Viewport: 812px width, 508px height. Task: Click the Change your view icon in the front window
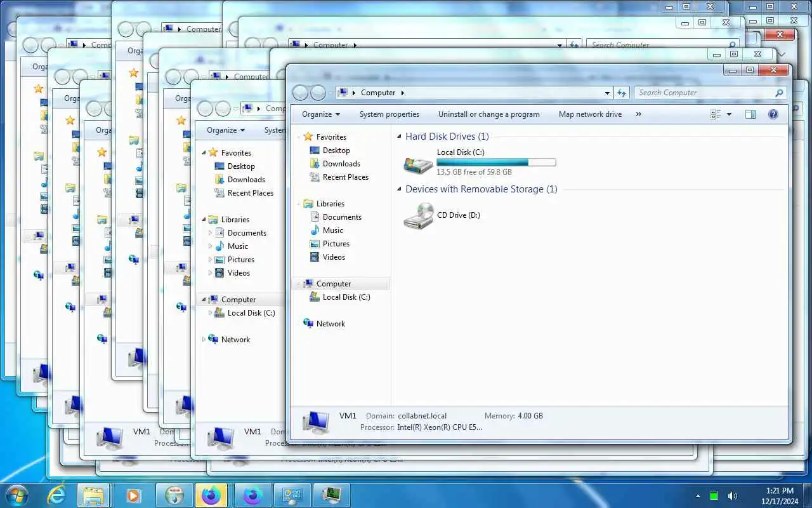pyautogui.click(x=716, y=114)
